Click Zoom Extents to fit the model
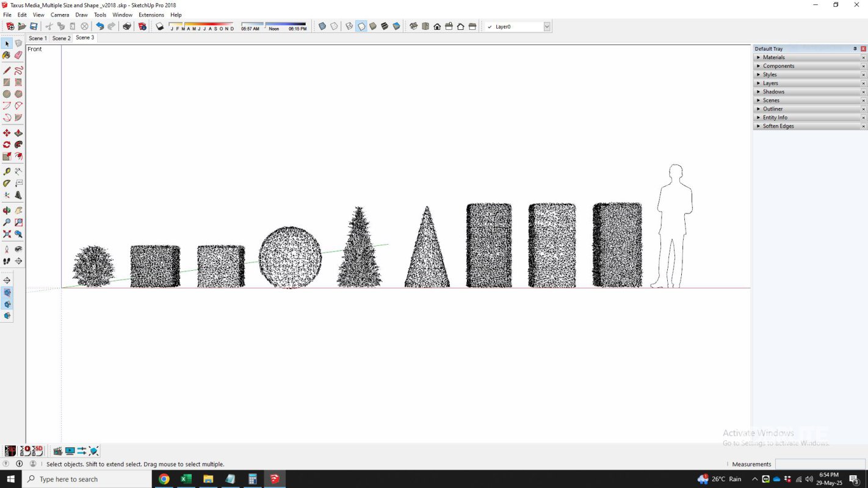Image resolution: width=868 pixels, height=488 pixels. [x=7, y=234]
